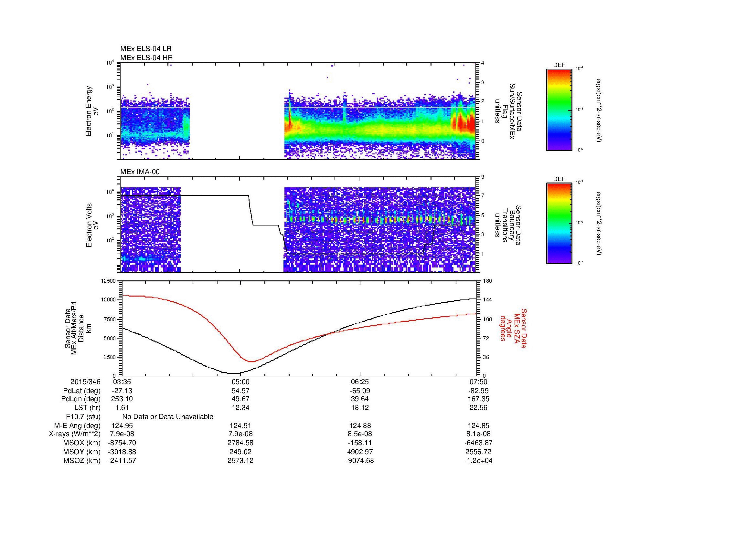Click the X-rays (W/m**2) row label
This screenshot has width=756, height=534.
(x=75, y=434)
